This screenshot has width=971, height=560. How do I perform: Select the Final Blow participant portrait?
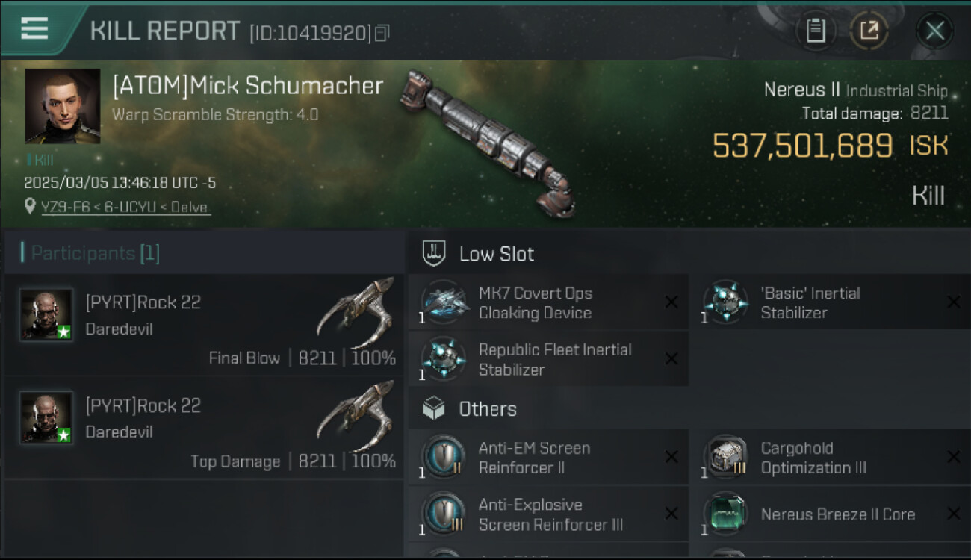(x=46, y=315)
